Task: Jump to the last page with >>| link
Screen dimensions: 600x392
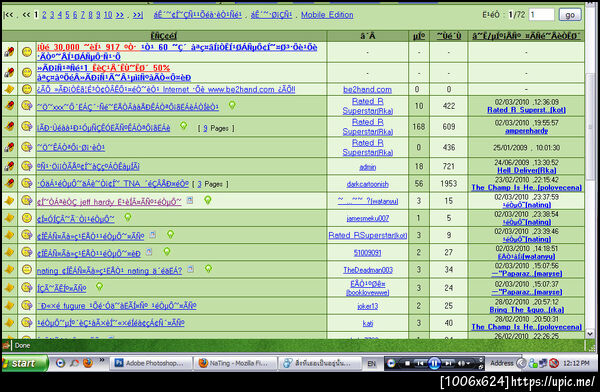Action: tap(138, 15)
